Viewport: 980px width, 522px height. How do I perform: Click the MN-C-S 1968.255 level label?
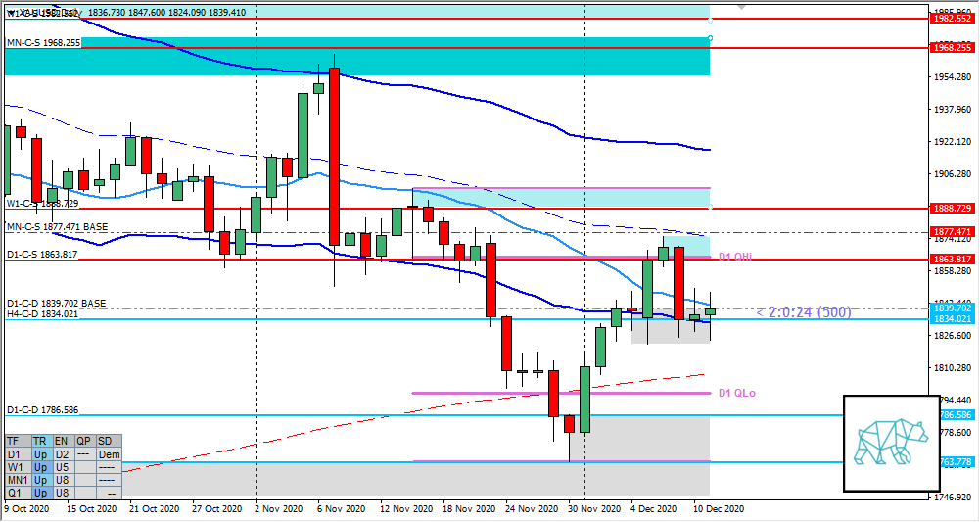[44, 43]
